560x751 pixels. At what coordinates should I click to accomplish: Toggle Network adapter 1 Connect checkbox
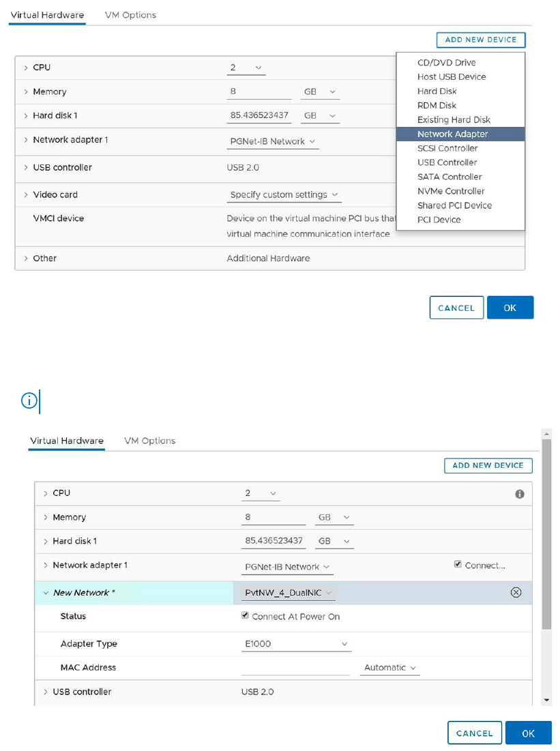458,565
